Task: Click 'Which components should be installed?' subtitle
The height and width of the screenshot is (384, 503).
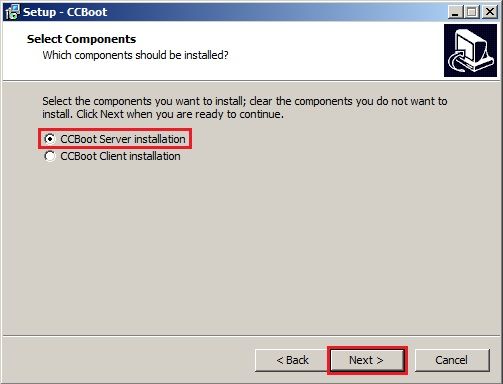Action: point(135,55)
